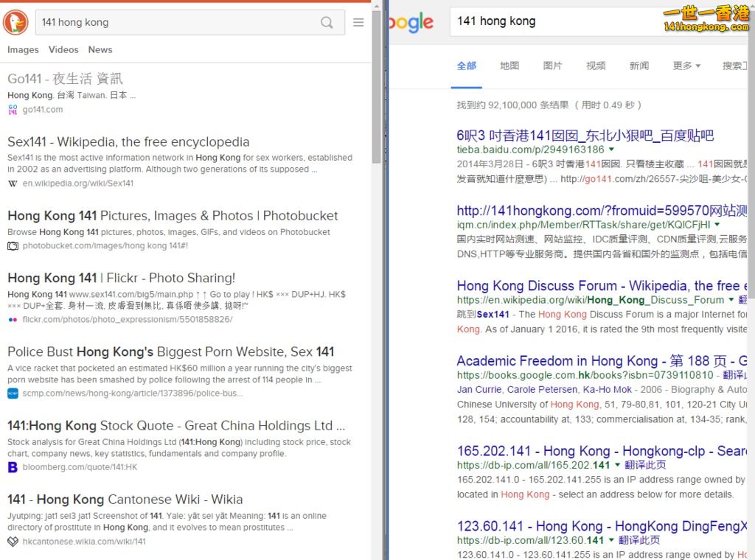Click the Photobucket camera favicon
This screenshot has height=560, width=755.
click(13, 245)
